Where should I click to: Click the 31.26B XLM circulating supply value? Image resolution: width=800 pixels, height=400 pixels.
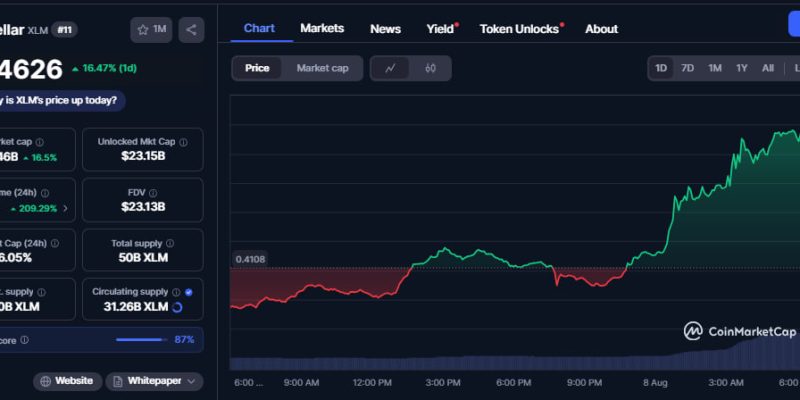[x=136, y=307]
